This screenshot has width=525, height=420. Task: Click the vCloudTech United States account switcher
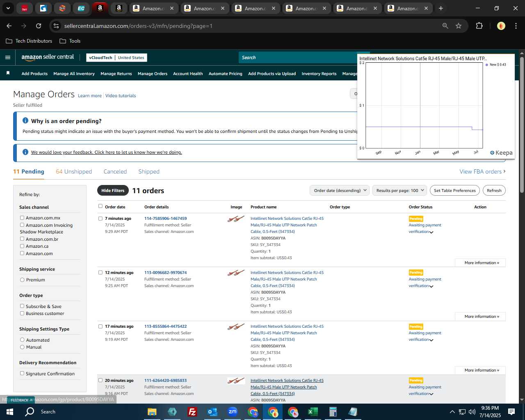(x=116, y=57)
